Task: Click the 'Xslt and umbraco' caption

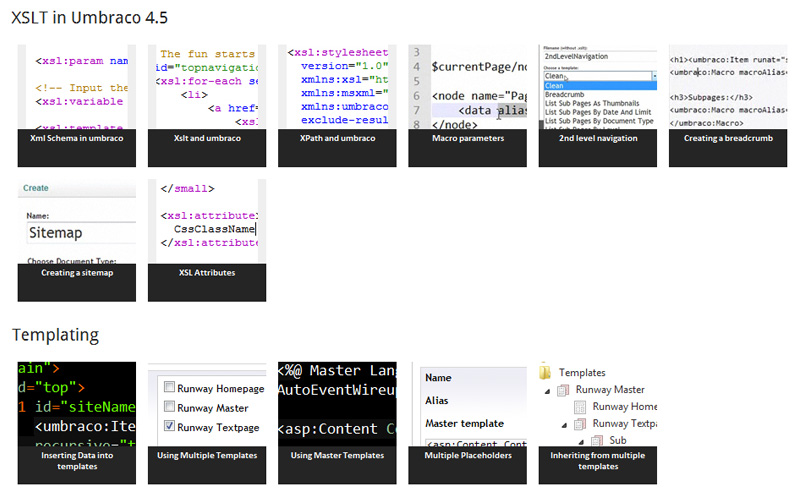Action: (207, 138)
